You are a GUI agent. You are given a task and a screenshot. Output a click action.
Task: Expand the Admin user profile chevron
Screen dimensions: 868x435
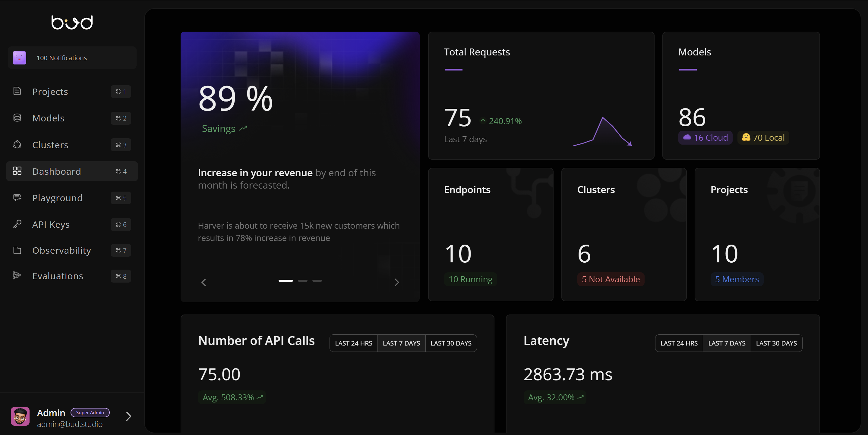point(128,417)
